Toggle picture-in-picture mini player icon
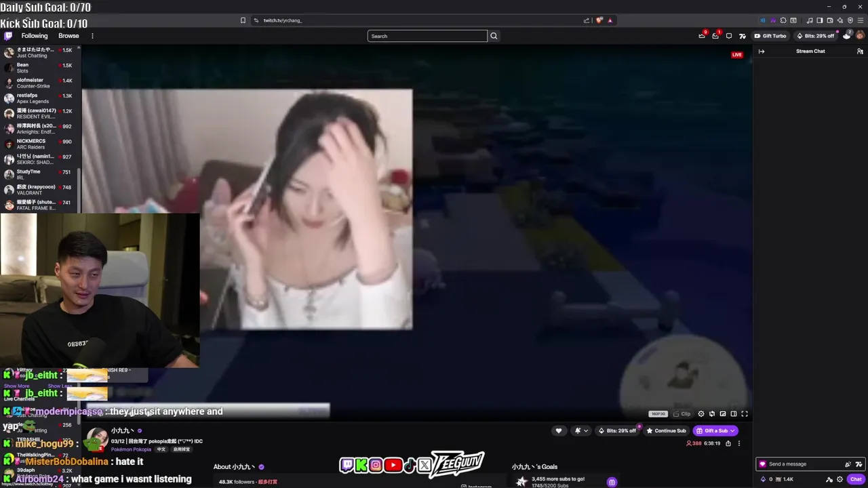Screen dimensions: 868x488 [723, 414]
